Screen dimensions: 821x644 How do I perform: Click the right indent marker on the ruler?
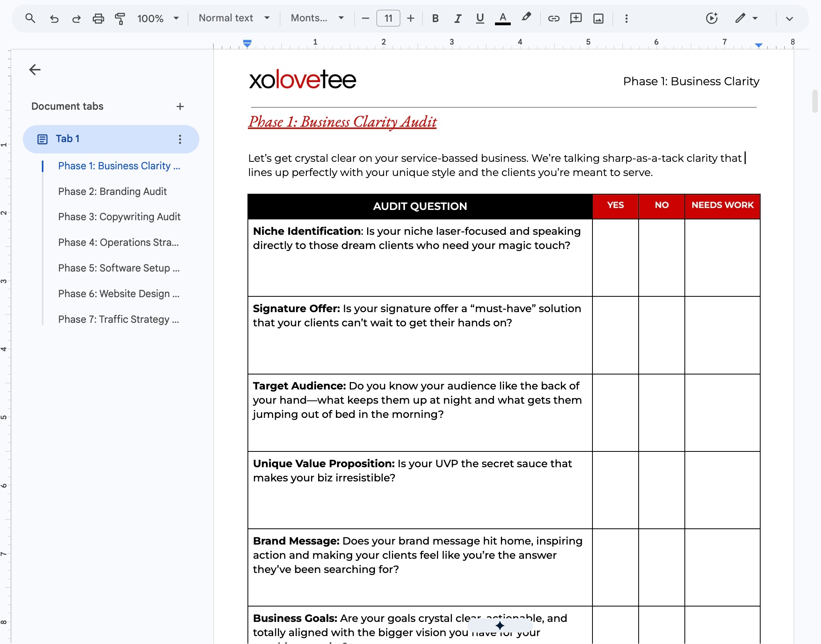(759, 45)
